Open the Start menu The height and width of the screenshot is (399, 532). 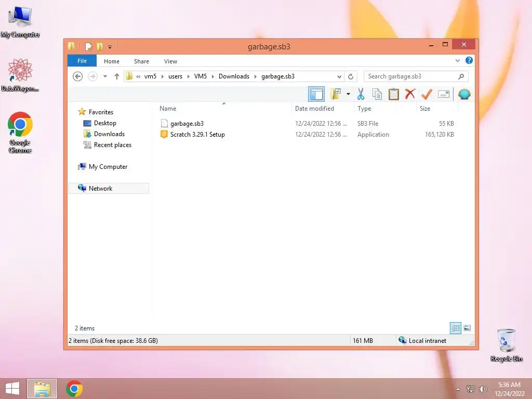12,389
